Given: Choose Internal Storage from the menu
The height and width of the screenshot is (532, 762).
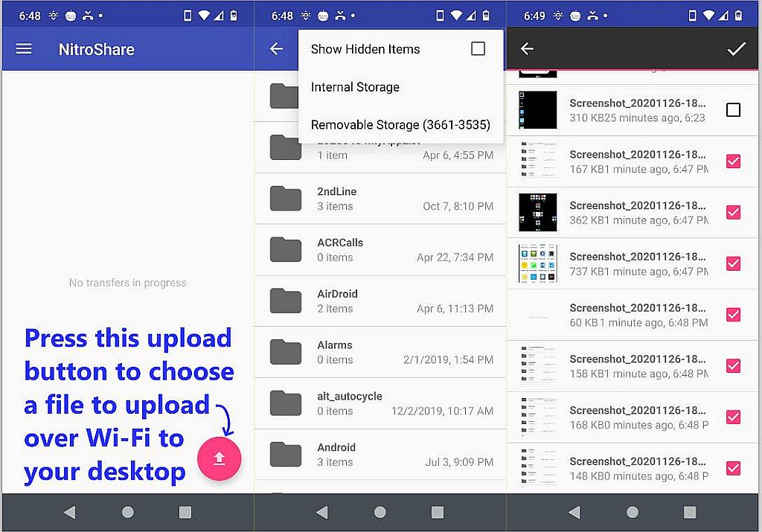Looking at the screenshot, I should pos(400,87).
